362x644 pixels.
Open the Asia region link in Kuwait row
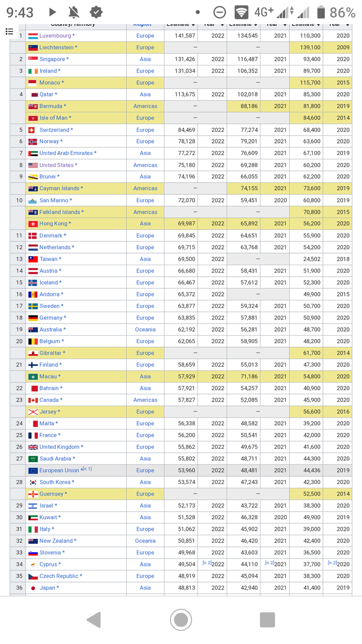pyautogui.click(x=145, y=517)
